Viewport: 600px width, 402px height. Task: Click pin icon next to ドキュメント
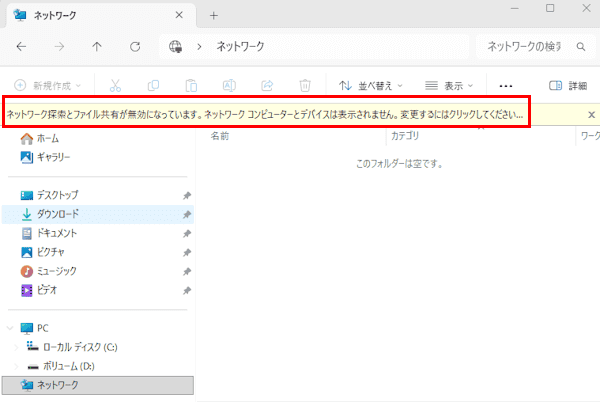(x=187, y=233)
